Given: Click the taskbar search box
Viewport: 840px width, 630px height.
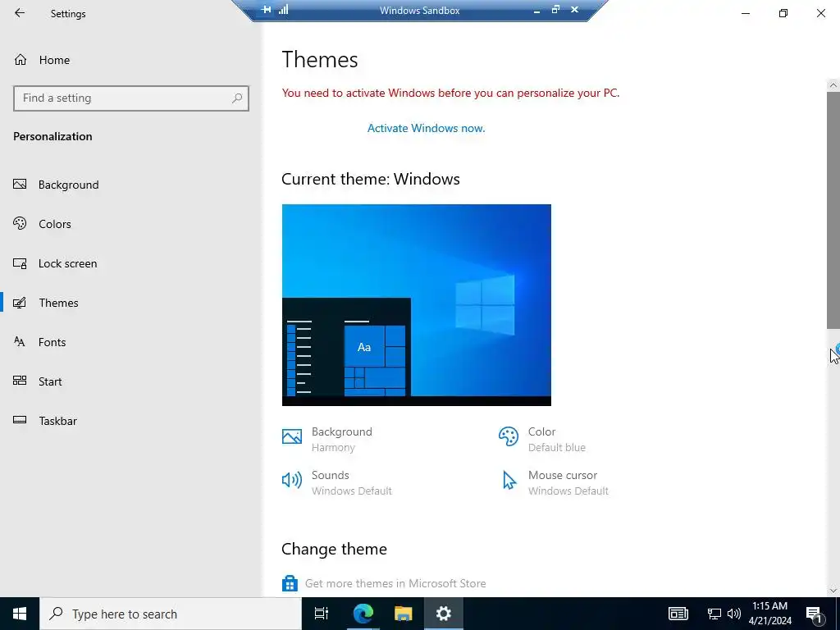Looking at the screenshot, I should 171,614.
